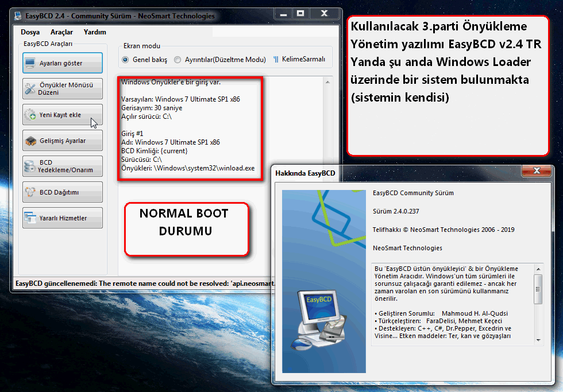Click the 'Geliştiren Sorumlu: Mahmoud H. Al-Qudsi' line

click(441, 313)
